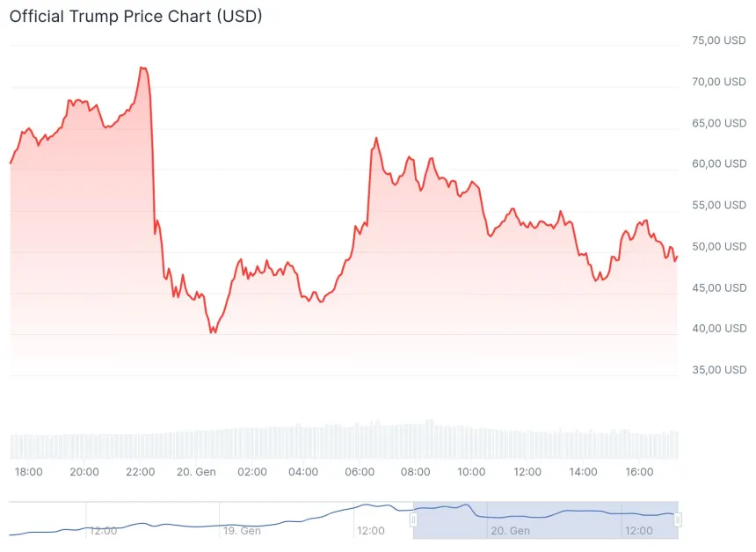
Task: Click the price spike just after 06:00
Action: 376,138
